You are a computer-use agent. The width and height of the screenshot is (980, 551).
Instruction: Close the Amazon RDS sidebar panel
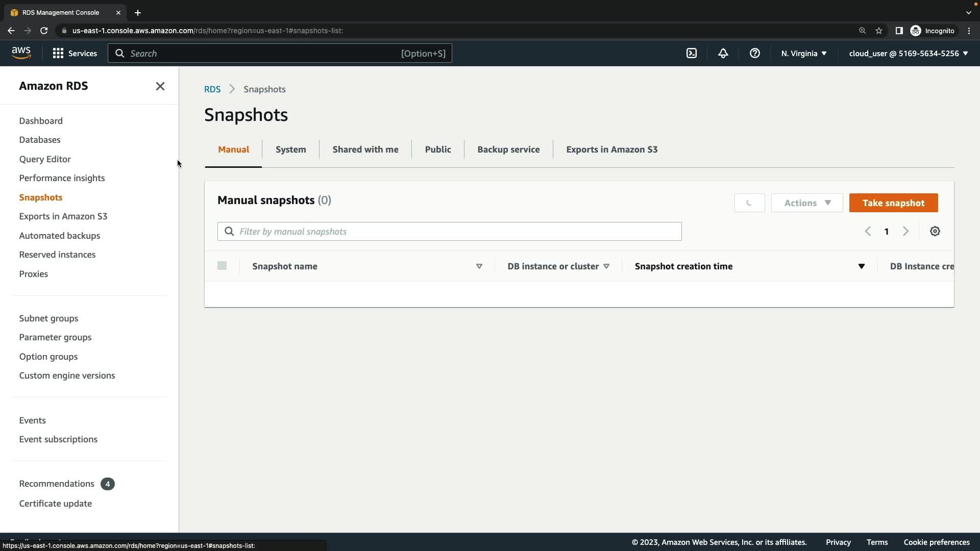pyautogui.click(x=160, y=86)
